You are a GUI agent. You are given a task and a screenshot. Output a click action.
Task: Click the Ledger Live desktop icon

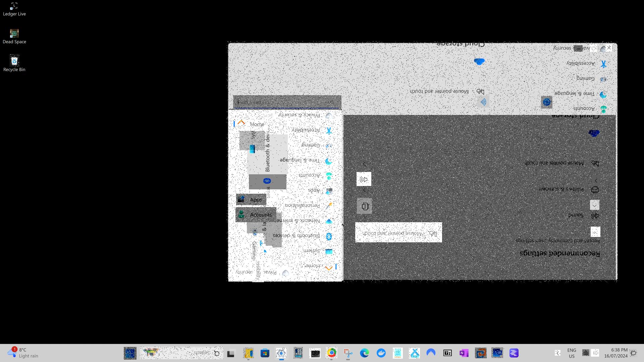coord(14,5)
